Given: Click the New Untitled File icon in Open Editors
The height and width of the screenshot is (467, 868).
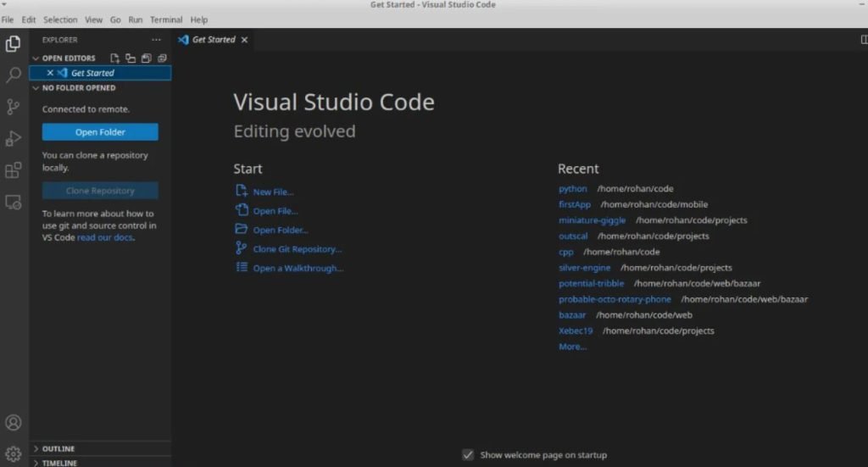Looking at the screenshot, I should click(x=114, y=58).
